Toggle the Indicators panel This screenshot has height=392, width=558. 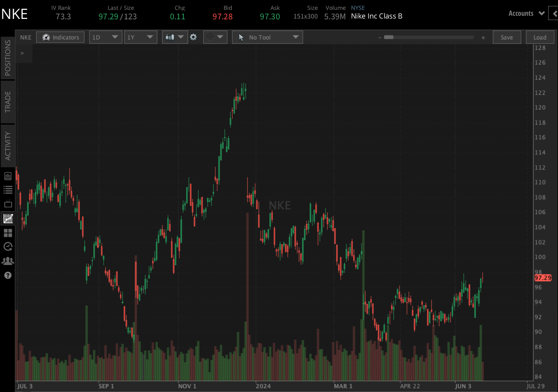pyautogui.click(x=60, y=37)
